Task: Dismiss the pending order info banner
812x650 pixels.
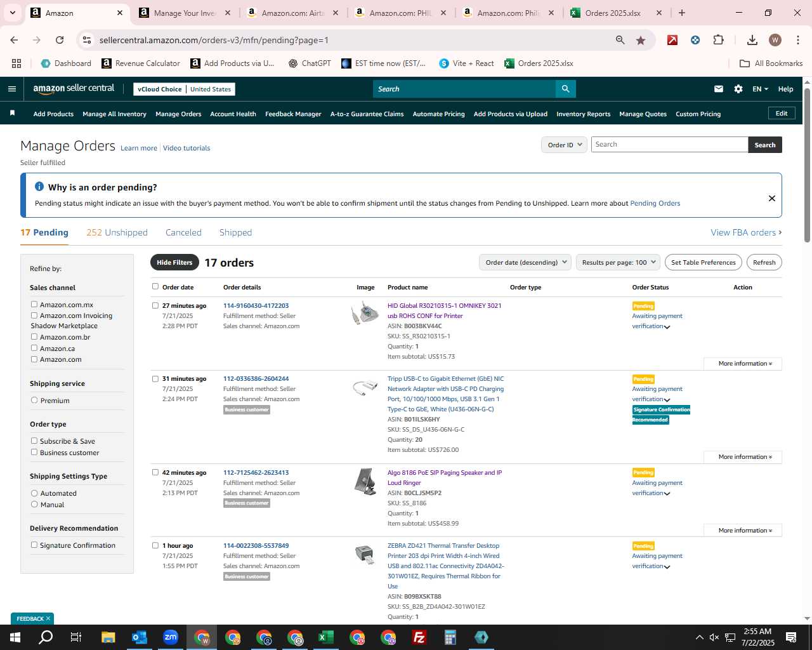Action: click(x=771, y=198)
